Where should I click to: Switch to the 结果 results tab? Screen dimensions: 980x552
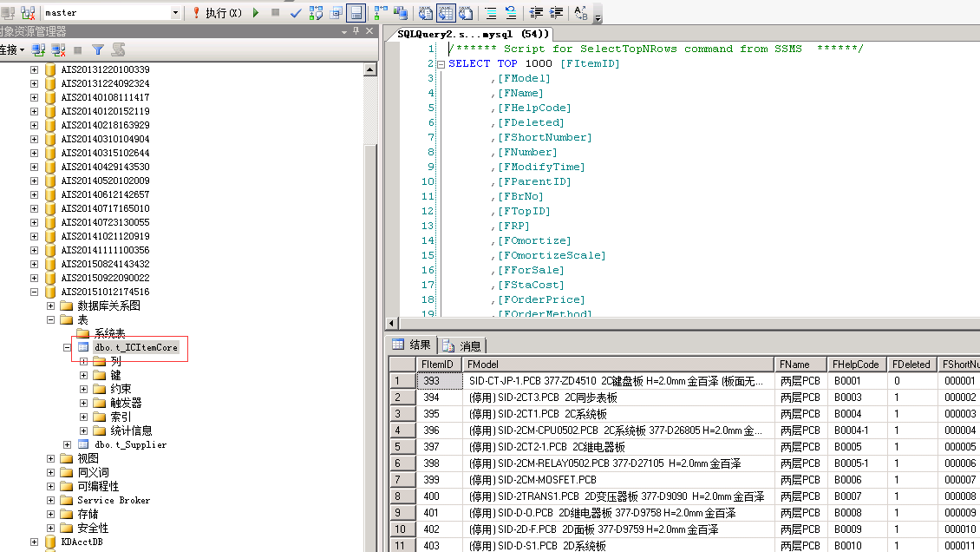(412, 345)
